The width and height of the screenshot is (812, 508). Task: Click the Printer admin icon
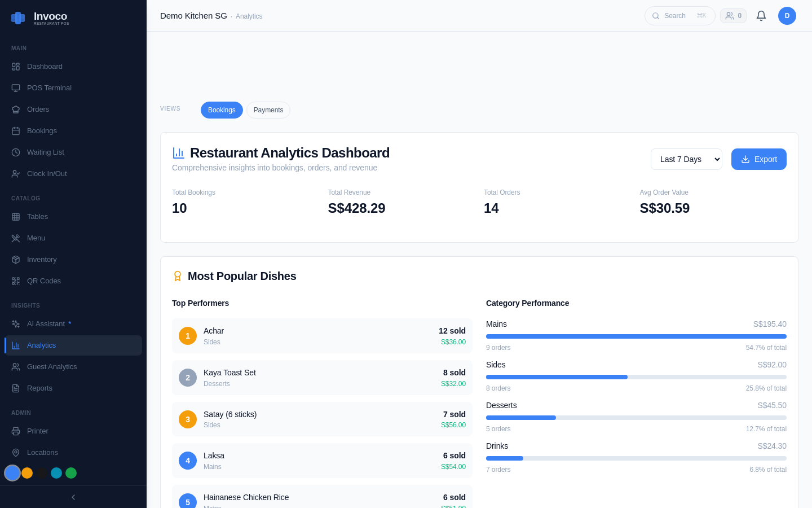pyautogui.click(x=15, y=431)
